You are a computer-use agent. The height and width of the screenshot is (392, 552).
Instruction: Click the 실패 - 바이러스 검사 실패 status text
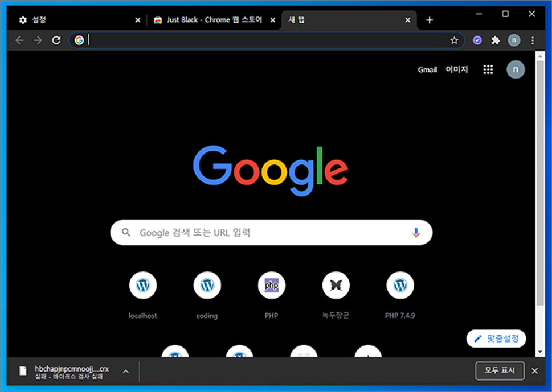click(x=69, y=377)
